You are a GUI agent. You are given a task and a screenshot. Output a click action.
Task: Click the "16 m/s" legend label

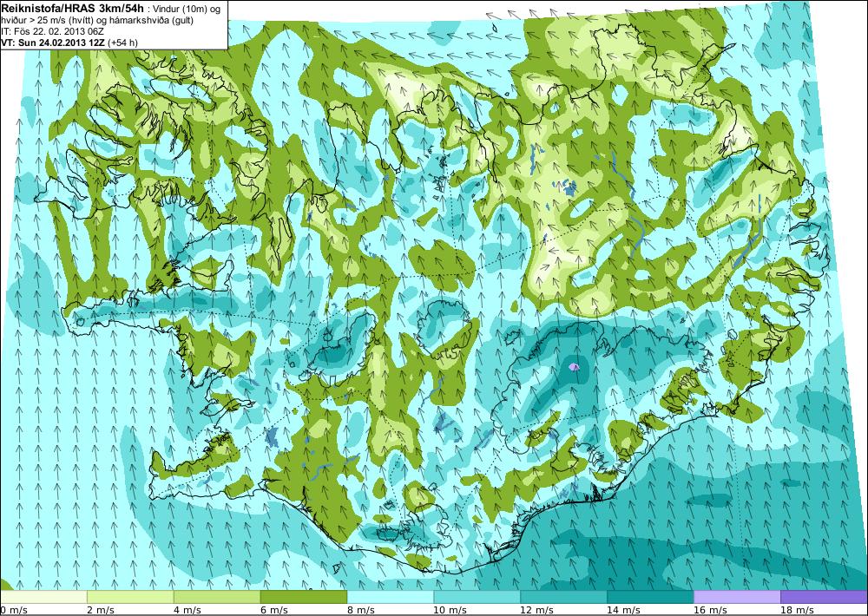(x=710, y=610)
